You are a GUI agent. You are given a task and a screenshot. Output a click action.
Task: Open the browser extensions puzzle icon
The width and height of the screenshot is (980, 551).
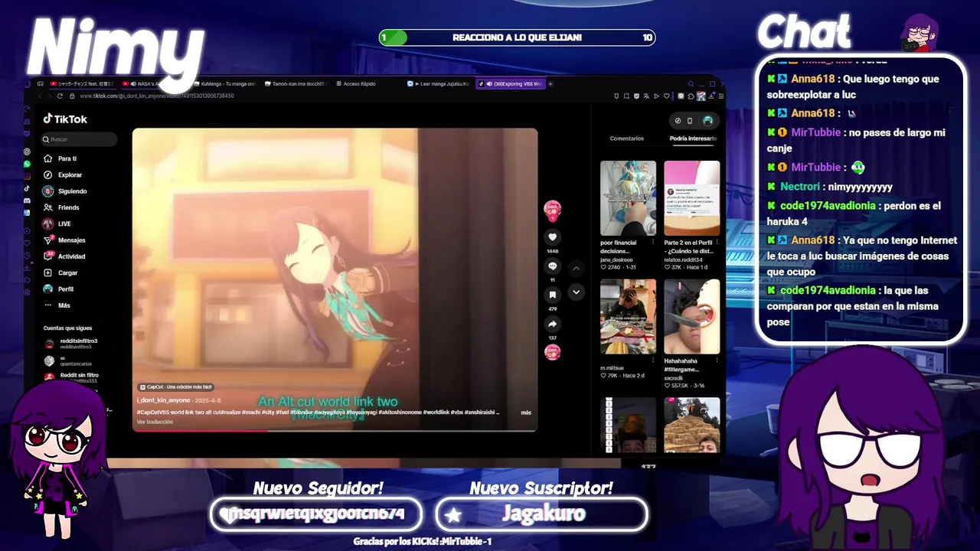pos(691,96)
